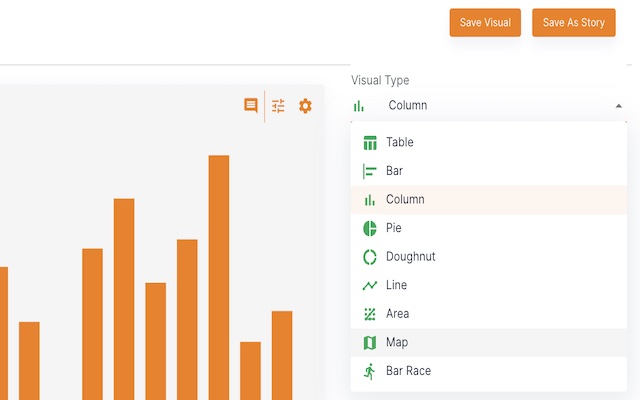The height and width of the screenshot is (400, 640).
Task: Select Map visual type
Action: click(x=489, y=342)
